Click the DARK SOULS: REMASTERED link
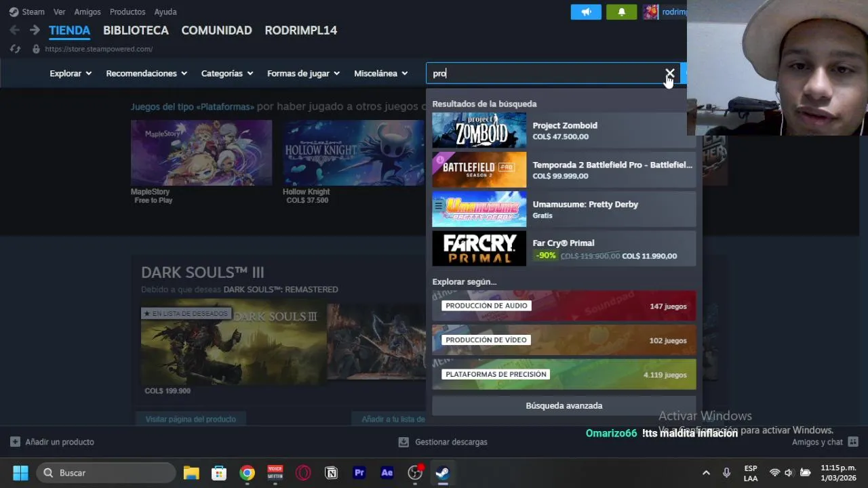 [x=281, y=289]
